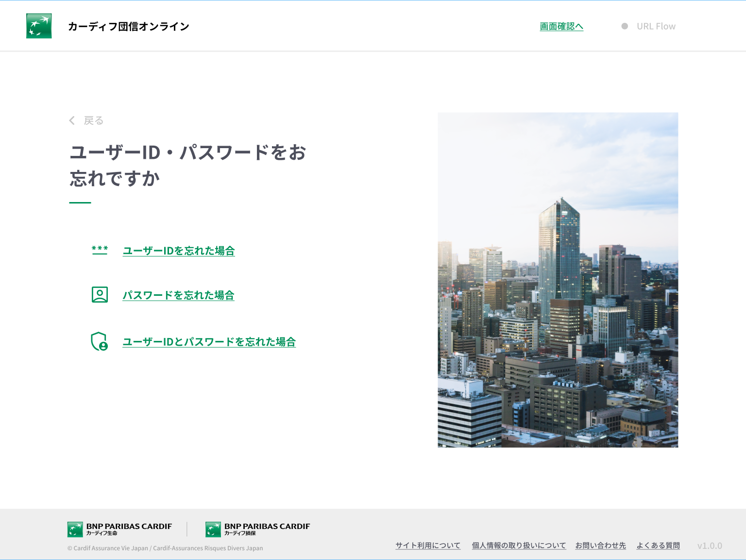Click BNP Paribas Cardif 損保 footer logo

(257, 529)
